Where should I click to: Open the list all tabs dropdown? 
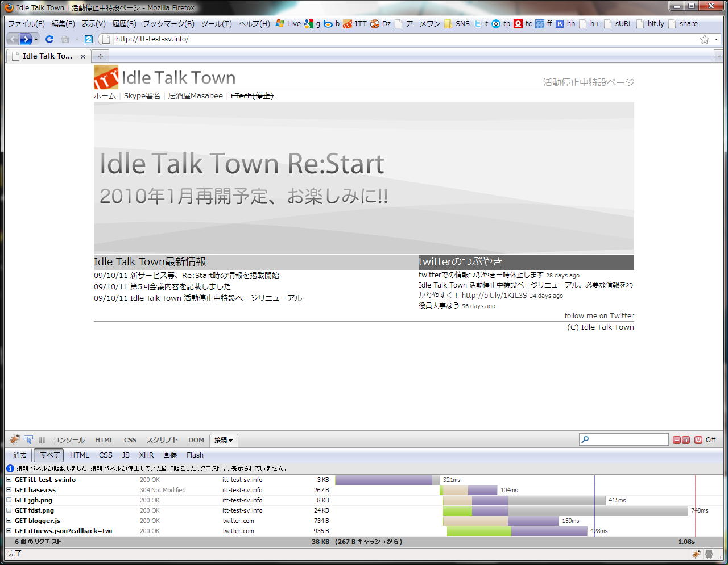[718, 56]
